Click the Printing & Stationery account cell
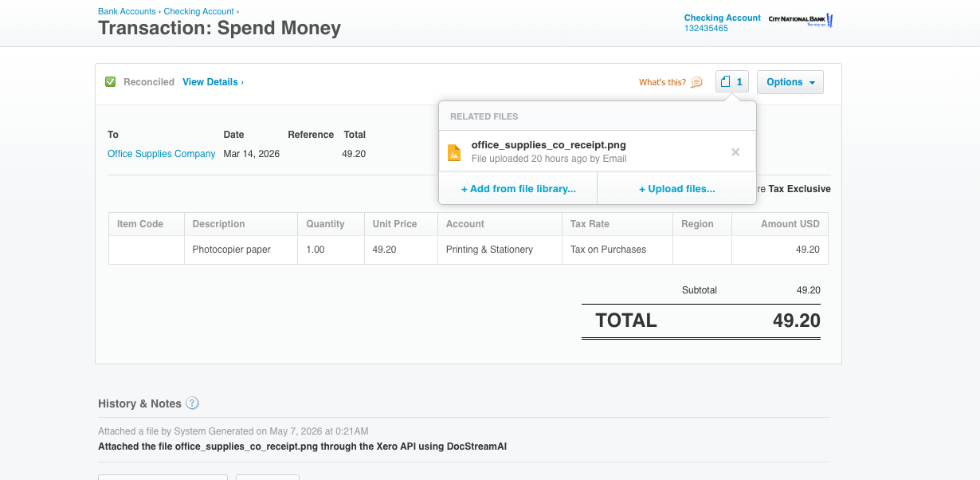980x480 pixels. (x=500, y=250)
